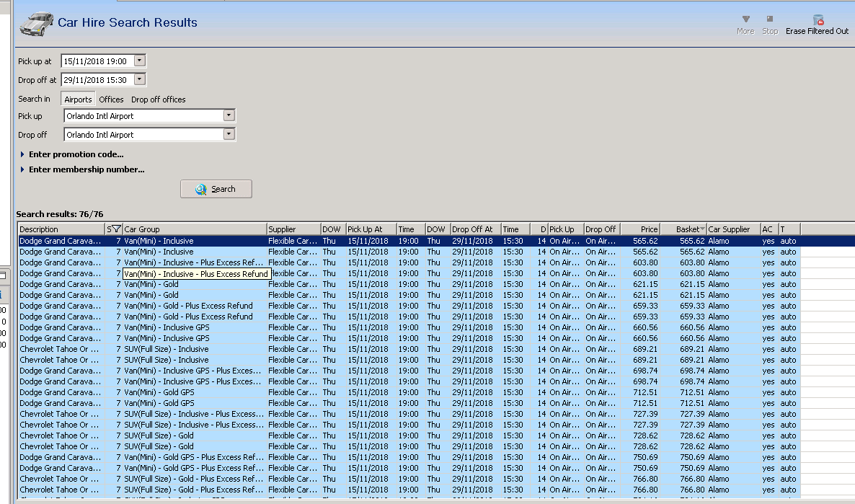Click the car icon in header
The width and height of the screenshot is (855, 504).
36,23
